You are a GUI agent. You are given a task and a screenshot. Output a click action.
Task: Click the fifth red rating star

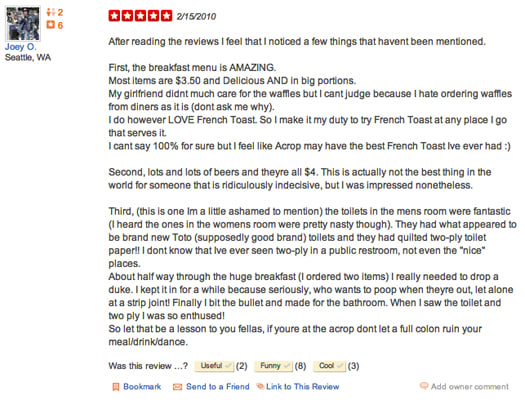point(166,16)
